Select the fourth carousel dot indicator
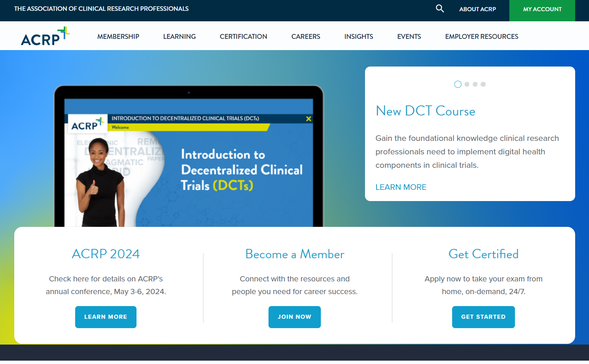Viewport: 589px width, 364px height. (483, 84)
